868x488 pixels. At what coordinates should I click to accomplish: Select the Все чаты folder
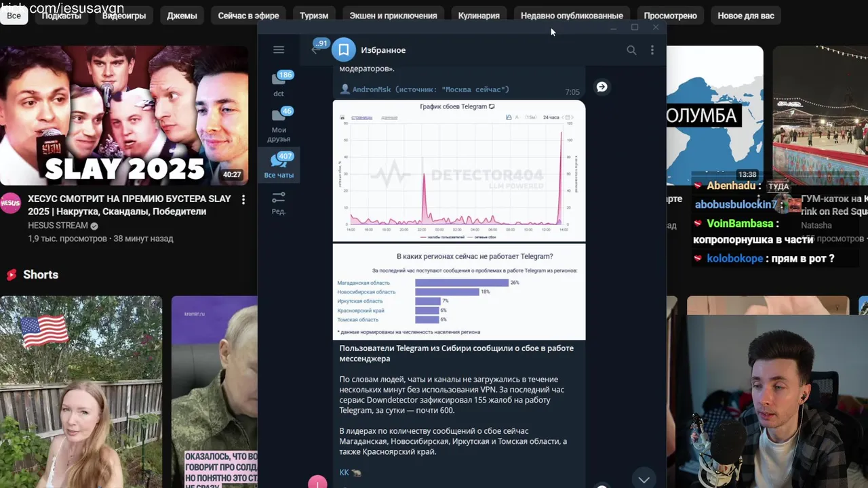279,166
